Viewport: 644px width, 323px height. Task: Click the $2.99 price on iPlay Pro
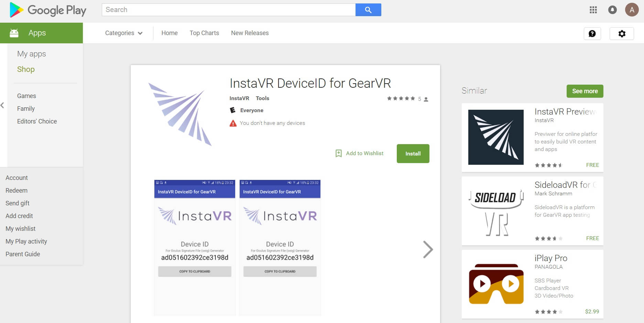coord(592,312)
